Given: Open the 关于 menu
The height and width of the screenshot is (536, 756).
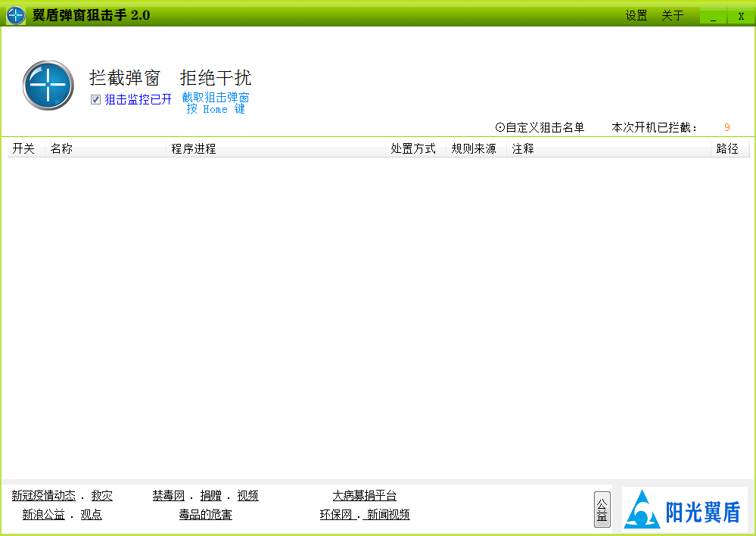Looking at the screenshot, I should (x=672, y=16).
